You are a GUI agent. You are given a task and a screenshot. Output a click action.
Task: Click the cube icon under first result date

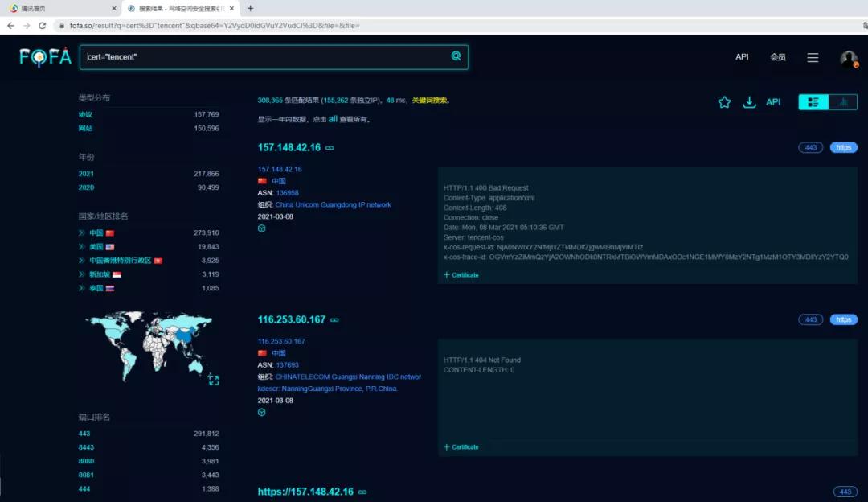262,228
